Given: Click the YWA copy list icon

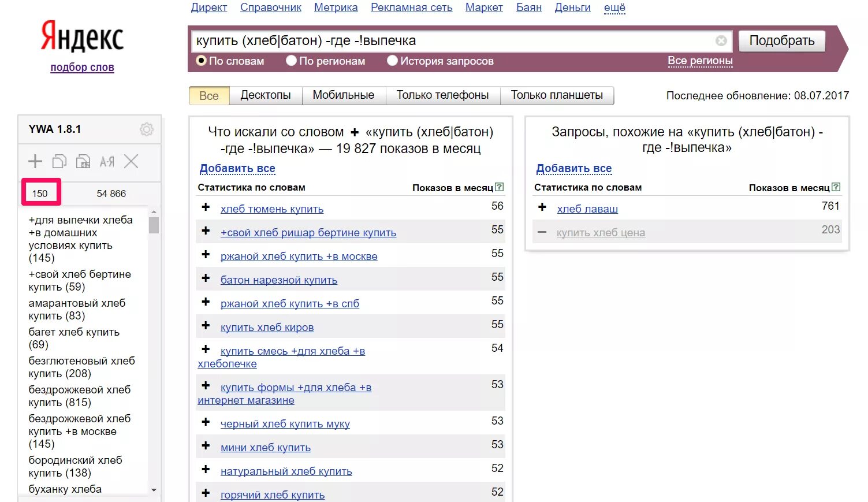Looking at the screenshot, I should [x=59, y=162].
